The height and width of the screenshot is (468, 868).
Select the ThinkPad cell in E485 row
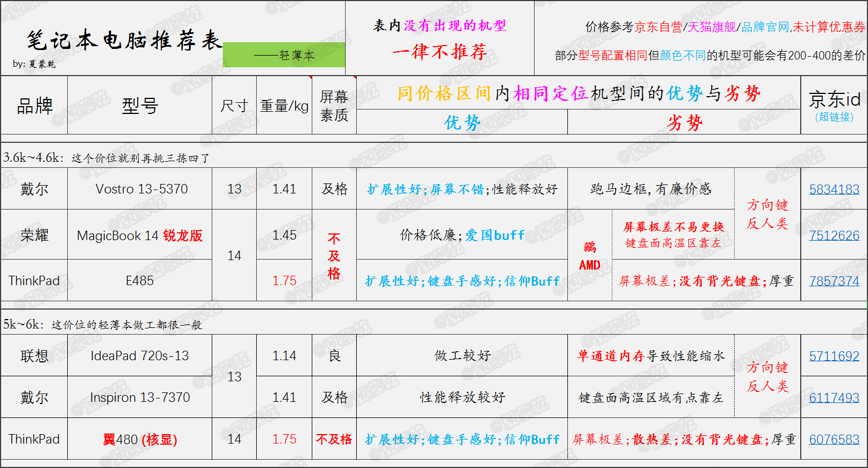[x=34, y=281]
